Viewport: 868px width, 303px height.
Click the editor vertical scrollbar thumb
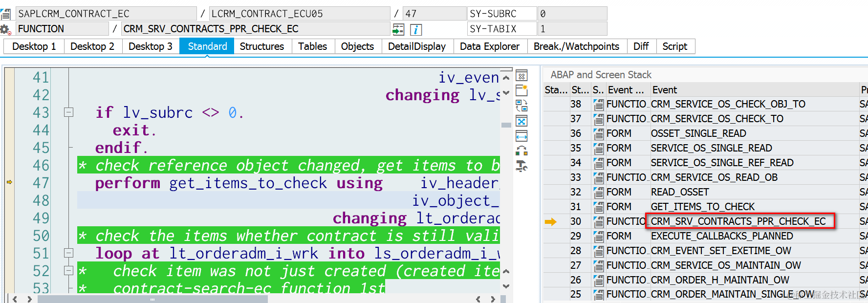tap(506, 125)
